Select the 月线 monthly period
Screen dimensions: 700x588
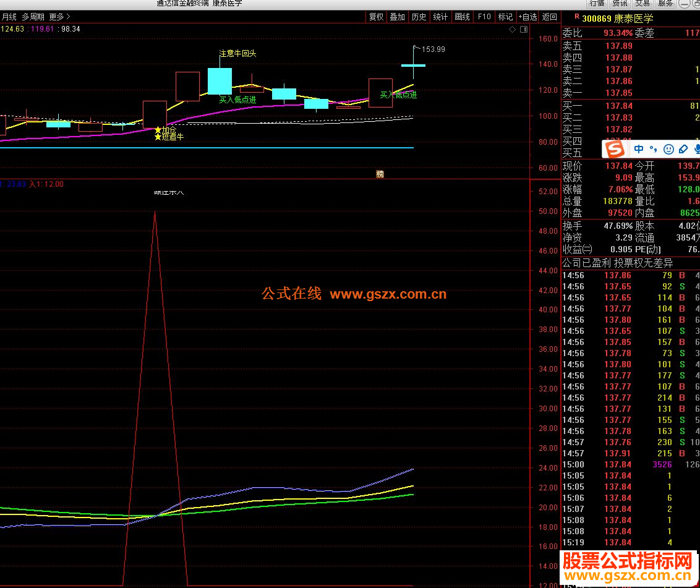click(x=9, y=17)
